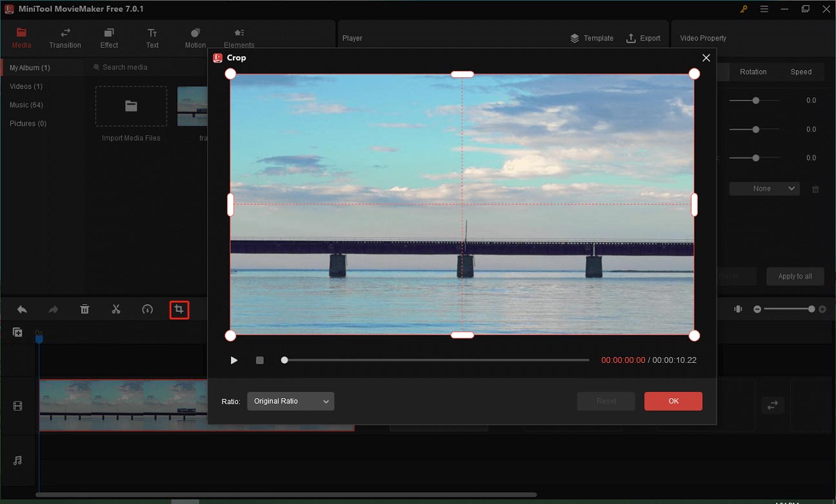Delete the selected clip with the trash icon
This screenshot has width=836, height=504.
(85, 309)
